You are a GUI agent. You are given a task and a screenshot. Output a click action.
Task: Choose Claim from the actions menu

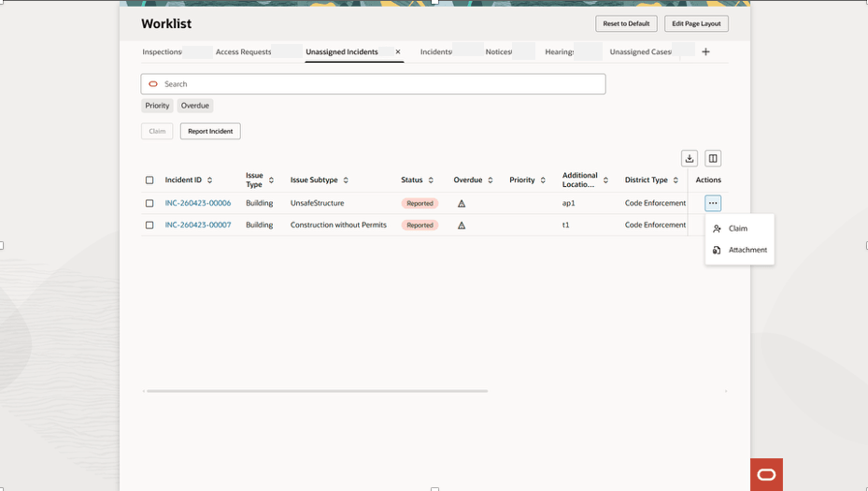tap(740, 228)
